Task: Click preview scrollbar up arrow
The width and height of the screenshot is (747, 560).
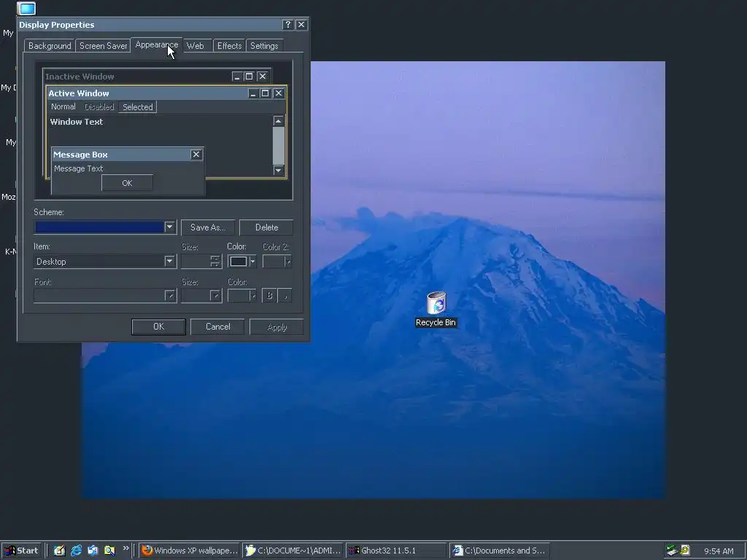Action: pos(279,121)
